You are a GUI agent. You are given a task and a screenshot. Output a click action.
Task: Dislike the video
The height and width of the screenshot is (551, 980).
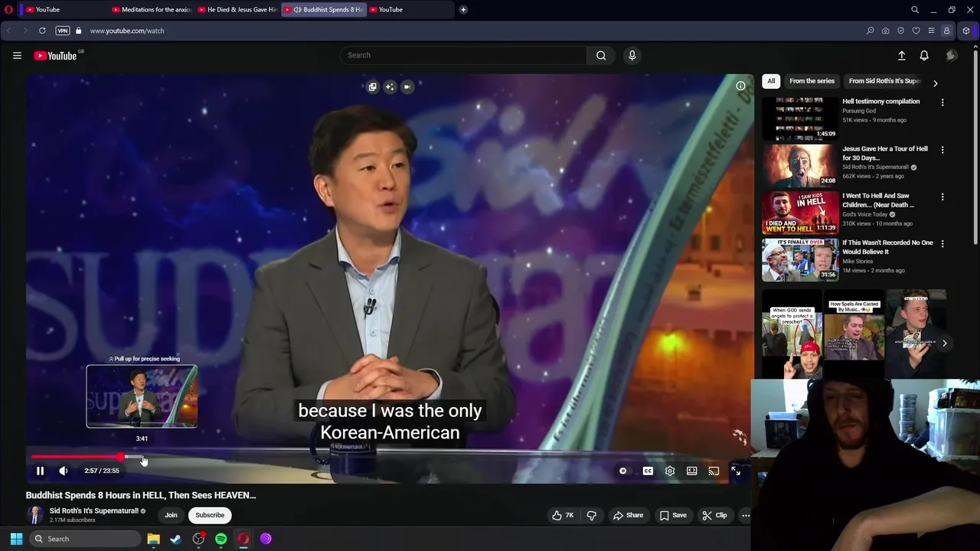point(591,515)
